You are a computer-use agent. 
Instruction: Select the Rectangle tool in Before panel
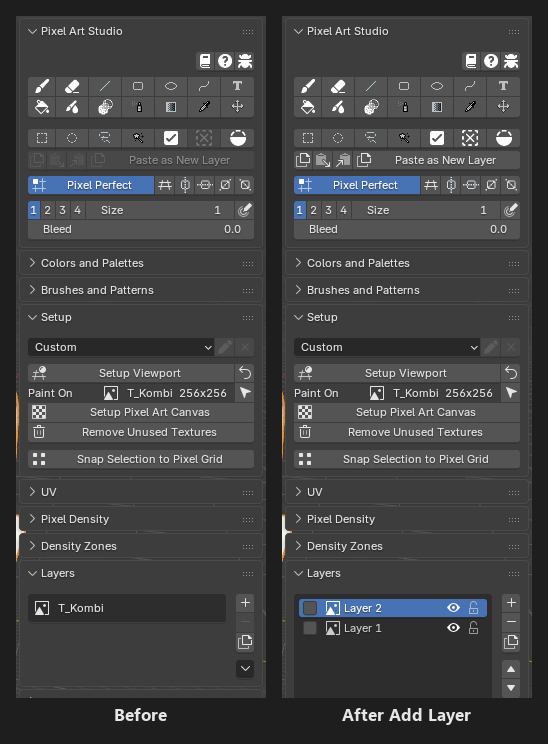click(x=138, y=86)
